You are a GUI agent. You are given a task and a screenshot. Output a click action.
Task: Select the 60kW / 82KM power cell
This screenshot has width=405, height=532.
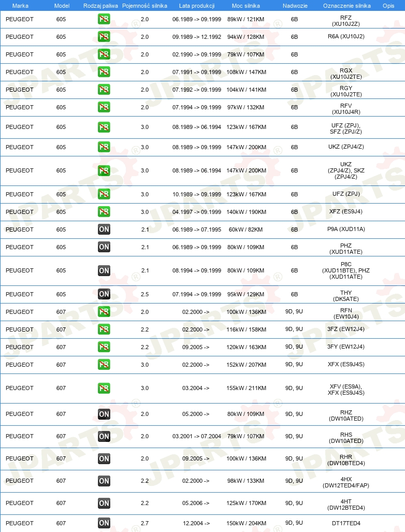click(246, 229)
